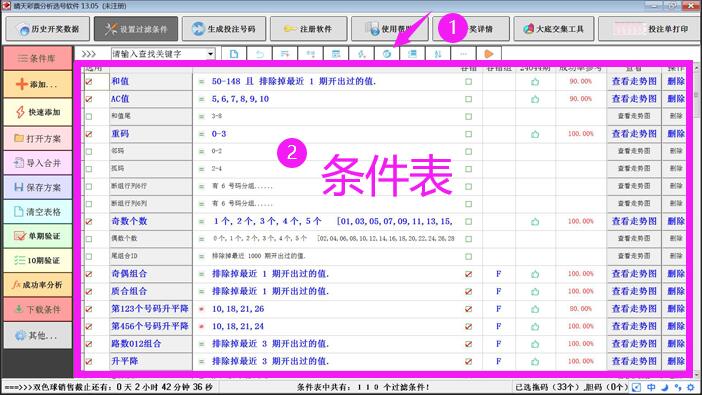Open the settings gear in status bar
702x395 pixels.
pos(691,387)
